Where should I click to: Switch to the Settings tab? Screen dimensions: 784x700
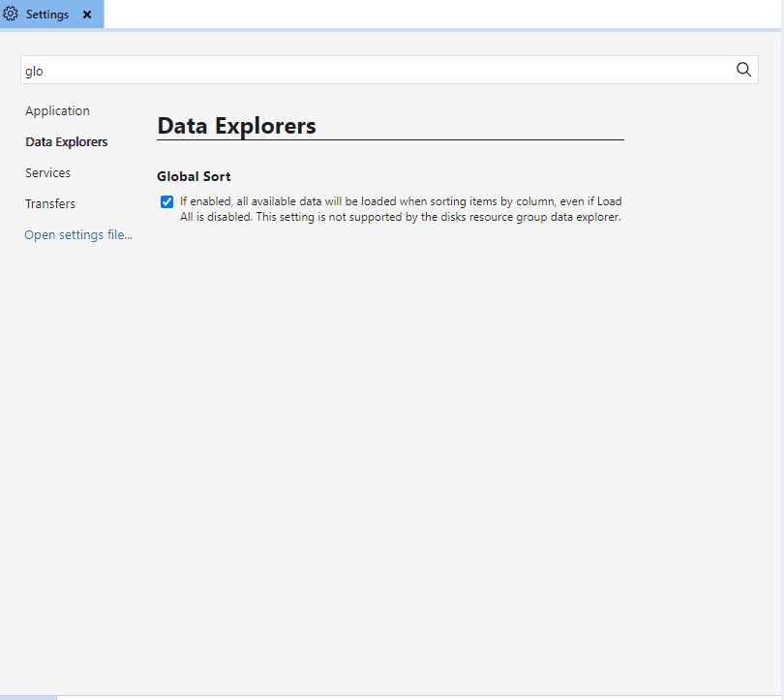[46, 14]
